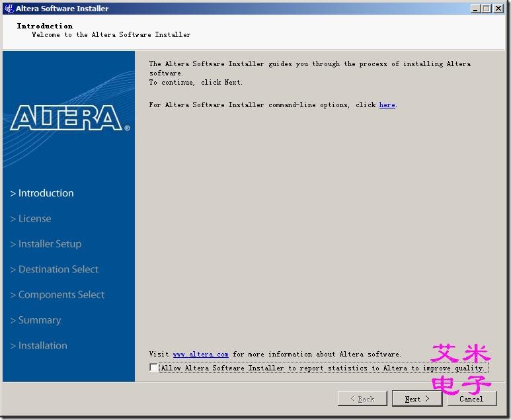Screen dimensions: 511x420
Task: Open the www.altera.com link
Action: (200, 354)
